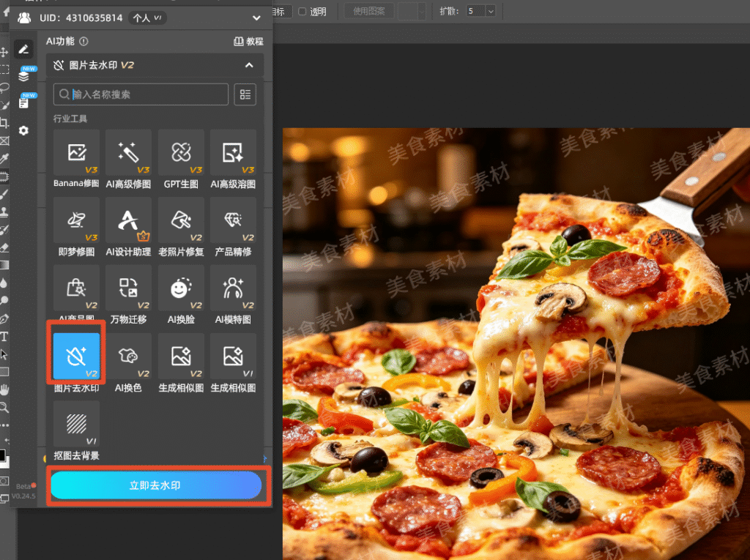Screen dimensions: 750x560
Task: Focus the 输入名称搜索 search field
Action: click(141, 94)
